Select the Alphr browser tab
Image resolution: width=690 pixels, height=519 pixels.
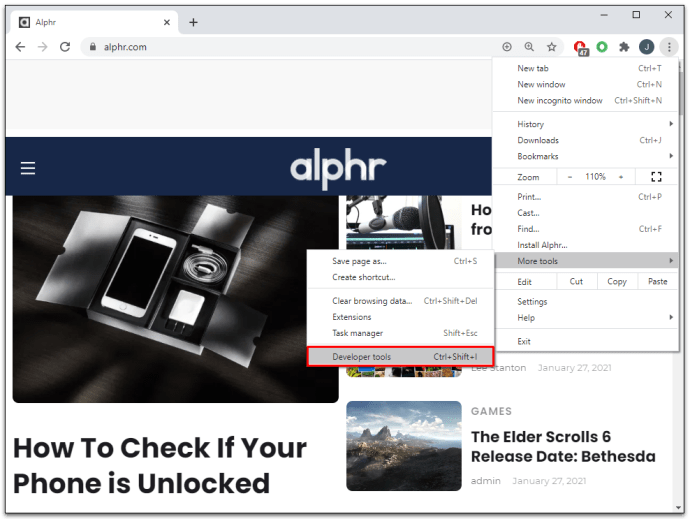pos(94,22)
